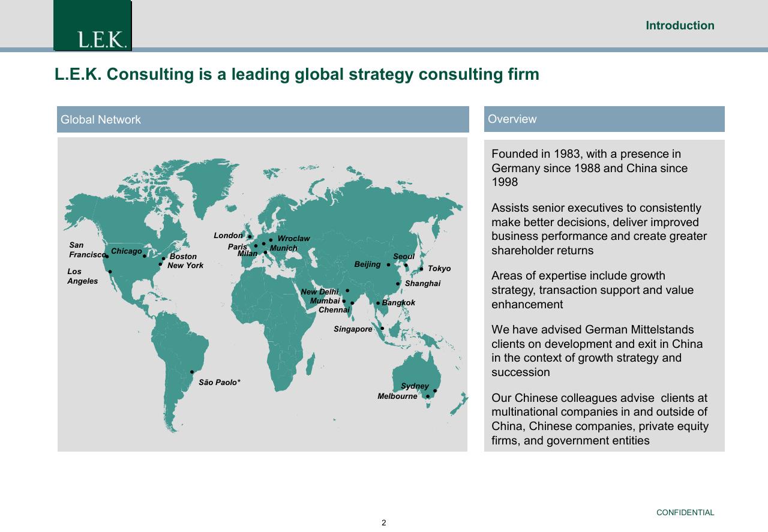
Task: Click the map dot marking Beijing
Action: coord(388,265)
